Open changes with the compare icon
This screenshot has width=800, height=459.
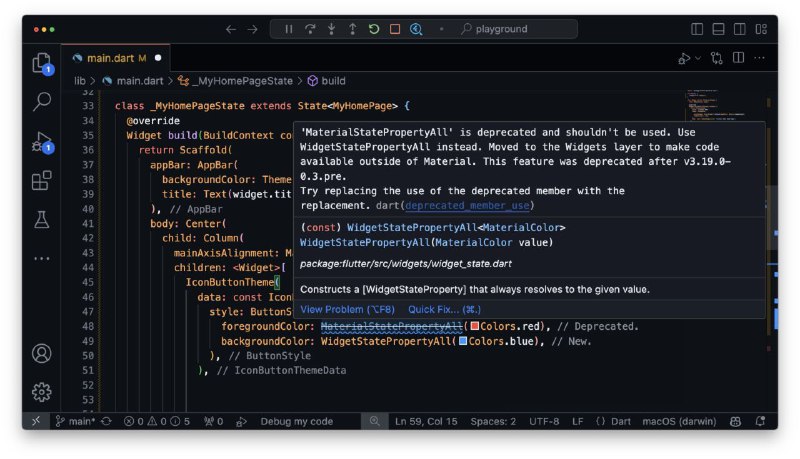717,58
